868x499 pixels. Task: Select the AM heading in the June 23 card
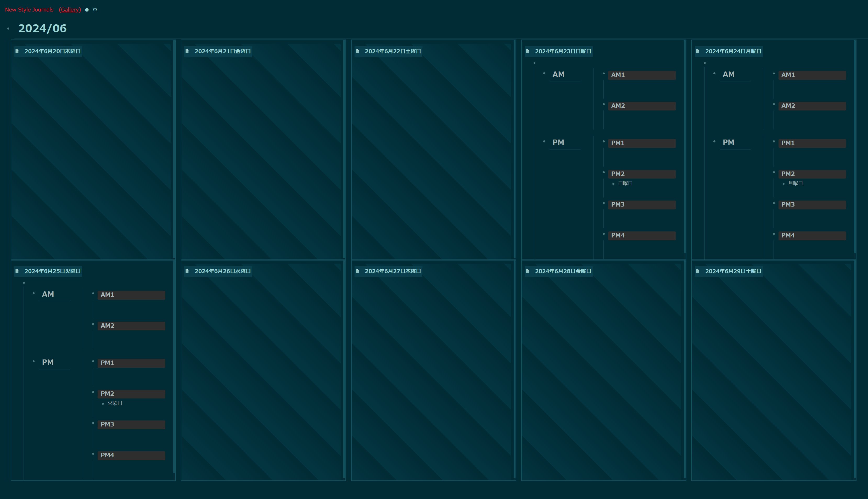[558, 74]
